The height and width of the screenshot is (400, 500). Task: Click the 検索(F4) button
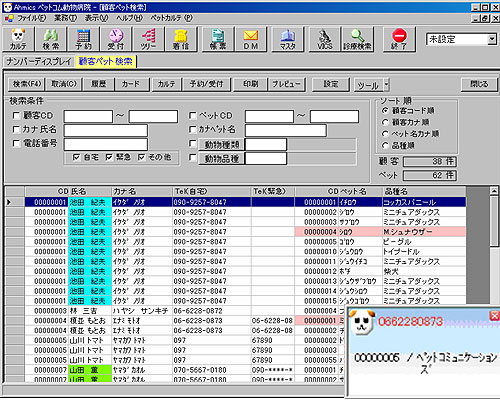point(27,84)
